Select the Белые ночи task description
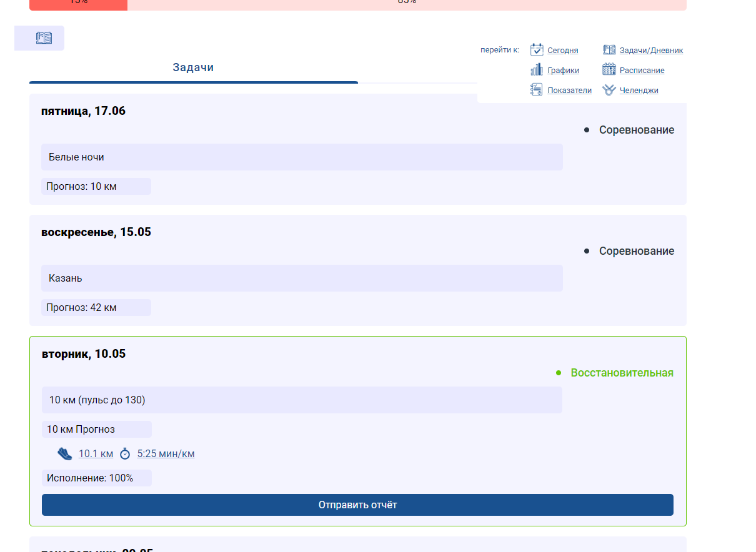 point(302,157)
